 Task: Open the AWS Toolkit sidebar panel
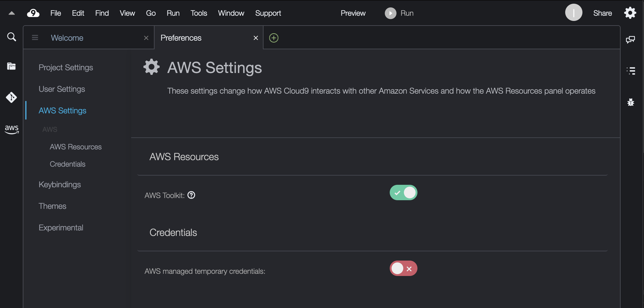12,129
